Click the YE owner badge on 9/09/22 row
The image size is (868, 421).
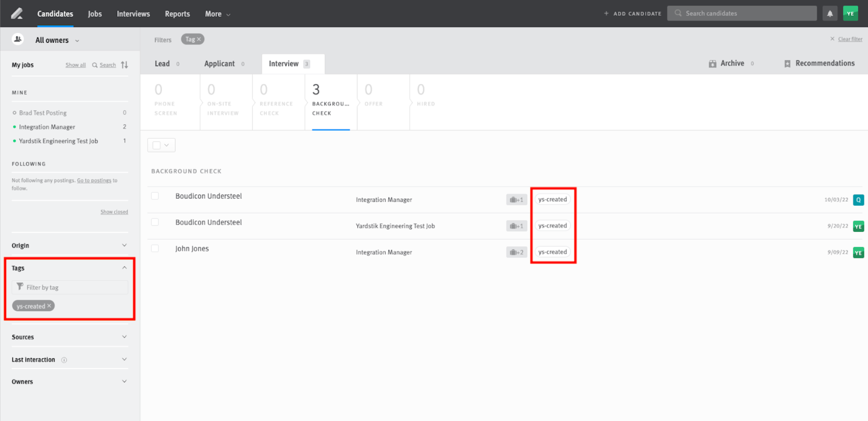(858, 253)
